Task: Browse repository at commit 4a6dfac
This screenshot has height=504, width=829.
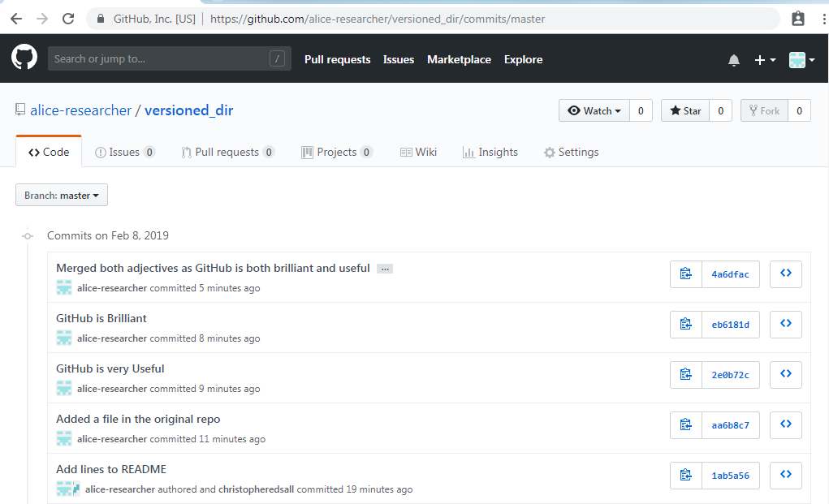Action: pos(786,274)
